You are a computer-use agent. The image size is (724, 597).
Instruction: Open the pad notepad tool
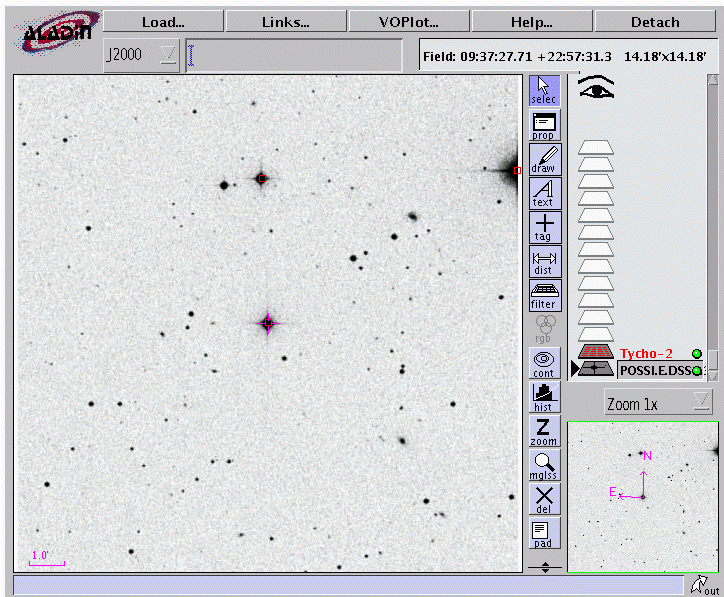544,533
